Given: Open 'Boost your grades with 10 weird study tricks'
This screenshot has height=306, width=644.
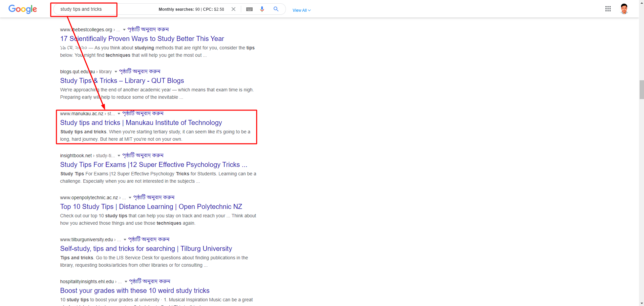Looking at the screenshot, I should click(x=134, y=291).
